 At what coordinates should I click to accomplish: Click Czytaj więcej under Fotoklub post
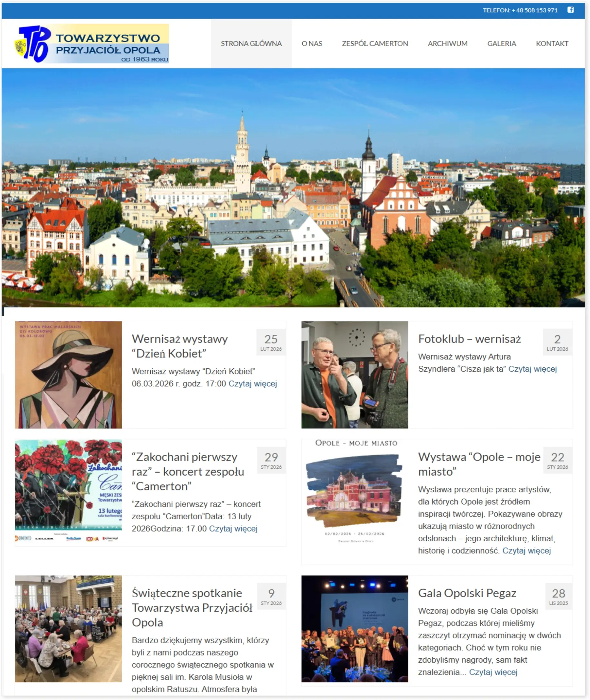[x=533, y=369]
